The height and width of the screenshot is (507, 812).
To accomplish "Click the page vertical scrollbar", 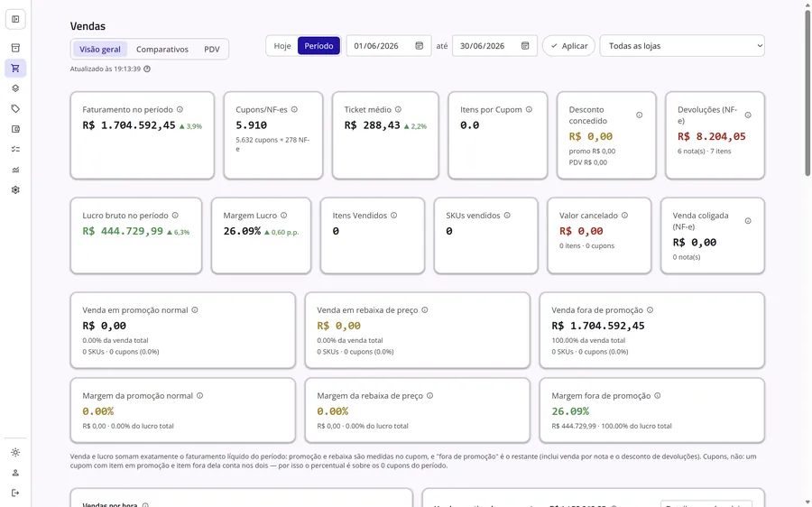I will pos(807,93).
